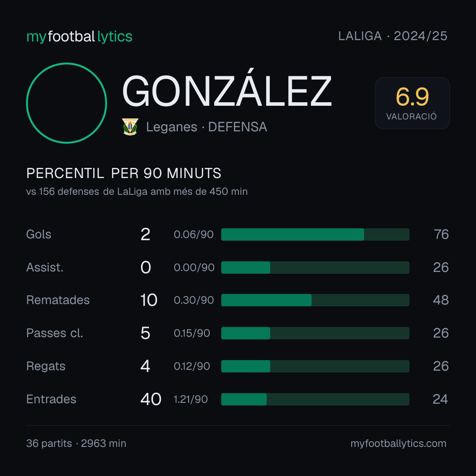The image size is (476, 476).
Task: Select the Assist. percentile bar
Action: [315, 268]
